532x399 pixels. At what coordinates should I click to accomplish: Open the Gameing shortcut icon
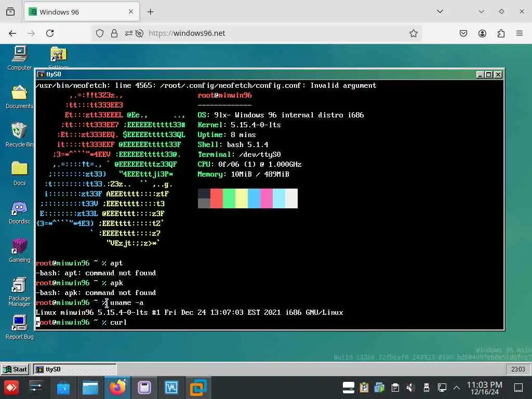pyautogui.click(x=19, y=250)
